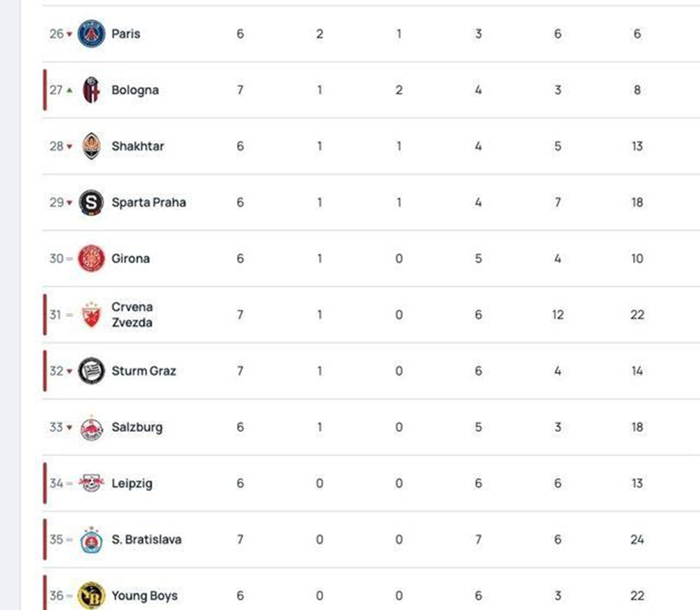Click the green up arrow beside rank 27
700x610 pixels.
[x=69, y=90]
